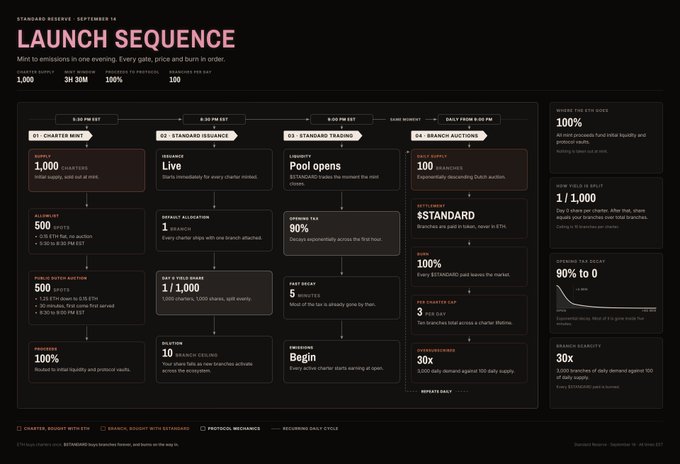Click the 'Protocol mechanics' legend swatch
The image size is (680, 464).
[x=203, y=428]
